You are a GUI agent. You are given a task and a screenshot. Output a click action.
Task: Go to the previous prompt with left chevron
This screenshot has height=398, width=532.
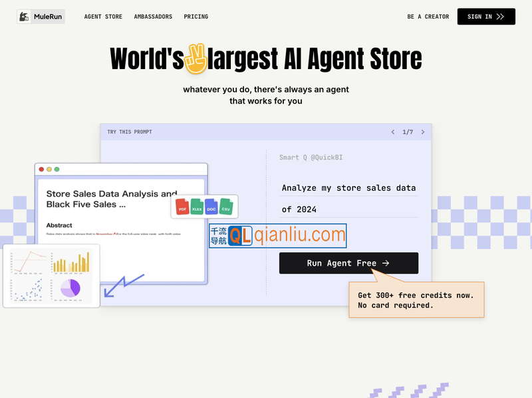click(x=393, y=132)
